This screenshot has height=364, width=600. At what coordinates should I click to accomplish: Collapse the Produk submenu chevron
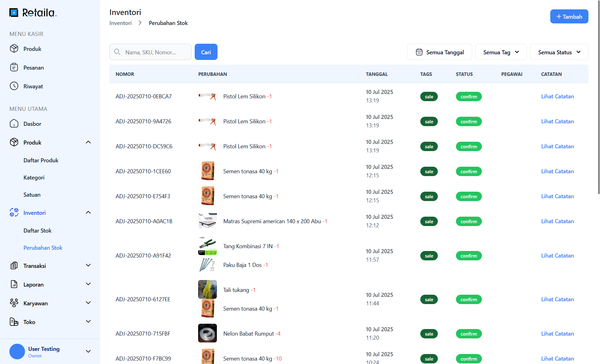coord(88,142)
